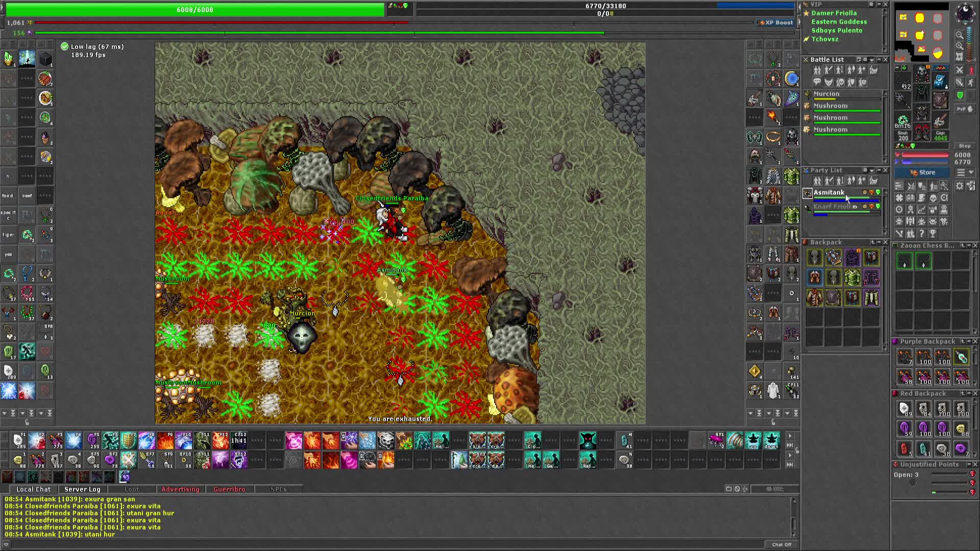Viewport: 980px width, 551px height.
Task: Click the logout door icon
Action: (x=971, y=186)
